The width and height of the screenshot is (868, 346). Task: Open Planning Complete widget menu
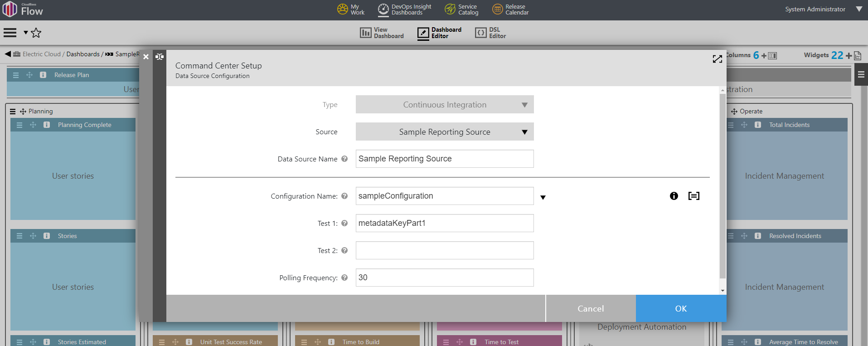click(19, 125)
